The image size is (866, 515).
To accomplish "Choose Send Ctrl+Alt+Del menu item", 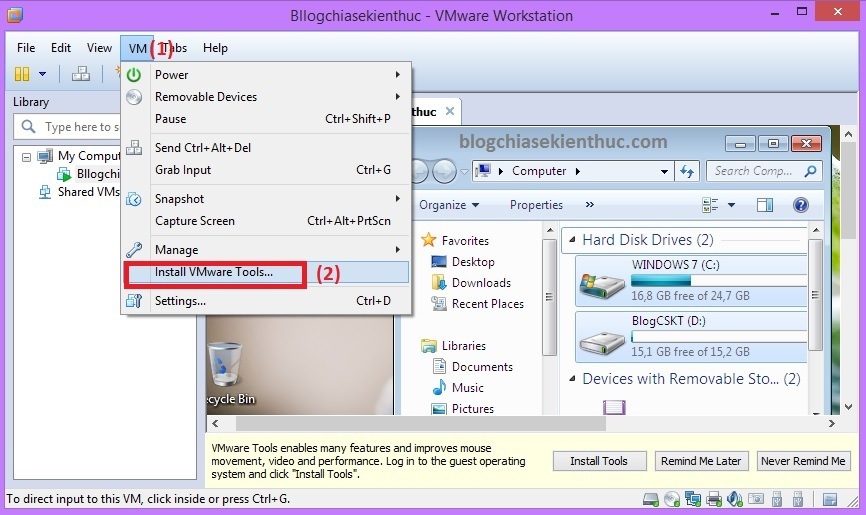I will 266,148.
